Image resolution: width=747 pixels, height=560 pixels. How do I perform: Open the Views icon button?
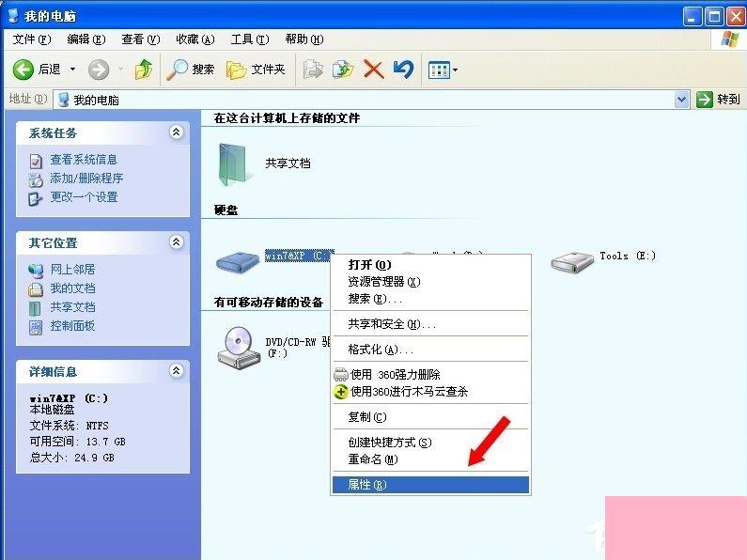[x=439, y=70]
